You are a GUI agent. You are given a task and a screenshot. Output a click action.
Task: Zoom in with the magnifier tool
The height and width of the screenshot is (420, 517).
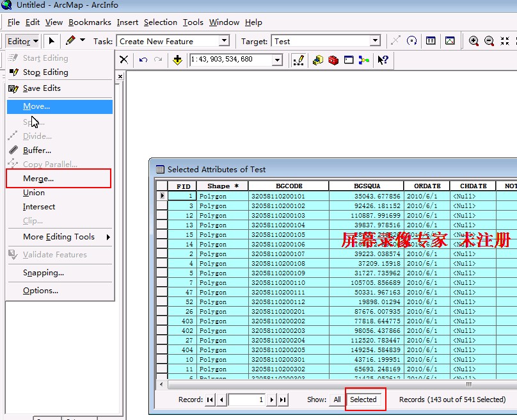473,41
